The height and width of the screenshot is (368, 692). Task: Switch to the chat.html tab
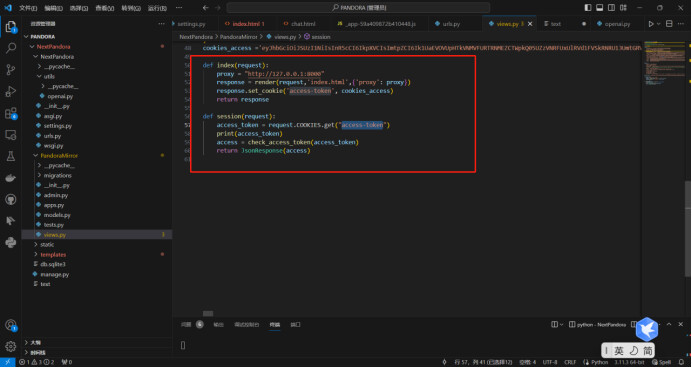click(x=303, y=24)
